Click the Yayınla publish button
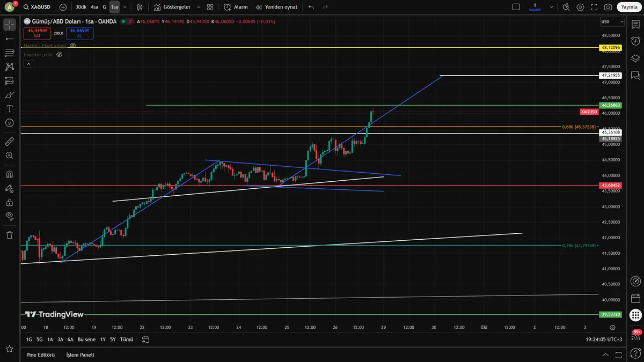The image size is (644, 362). (628, 7)
